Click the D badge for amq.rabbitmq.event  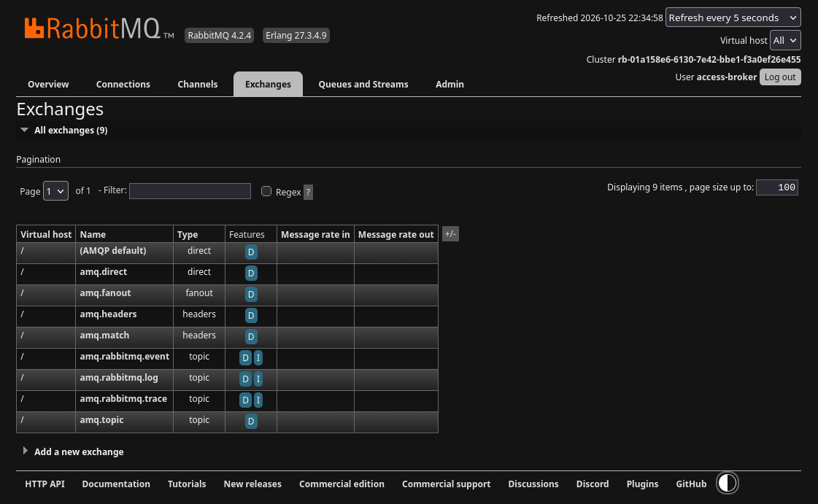[245, 358]
